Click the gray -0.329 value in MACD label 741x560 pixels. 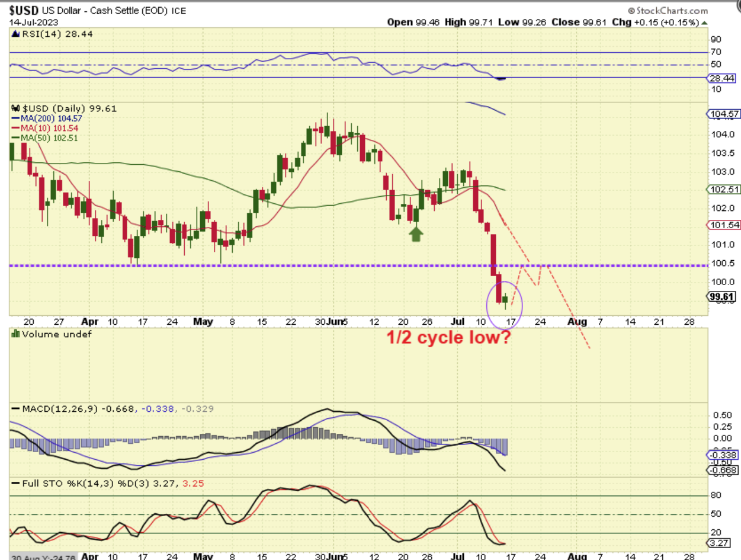[197, 409]
